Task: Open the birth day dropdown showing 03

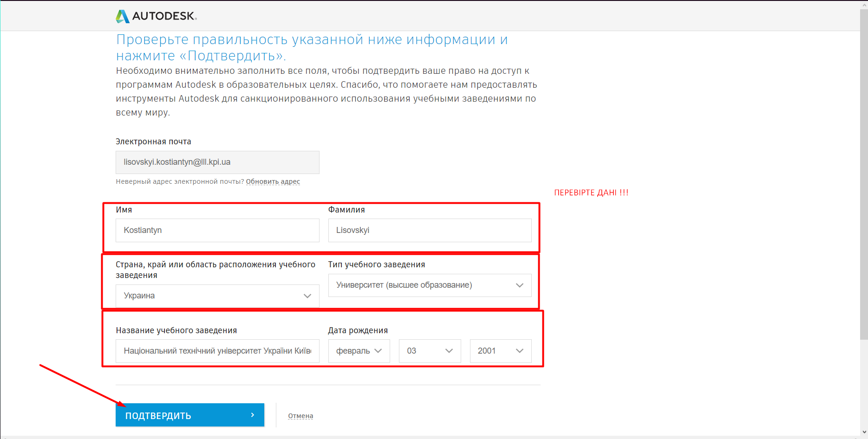Action: point(430,351)
